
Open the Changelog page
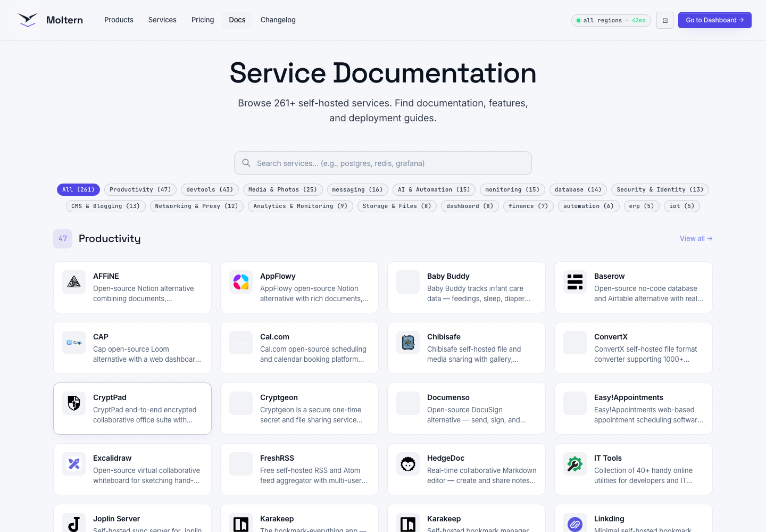point(278,20)
